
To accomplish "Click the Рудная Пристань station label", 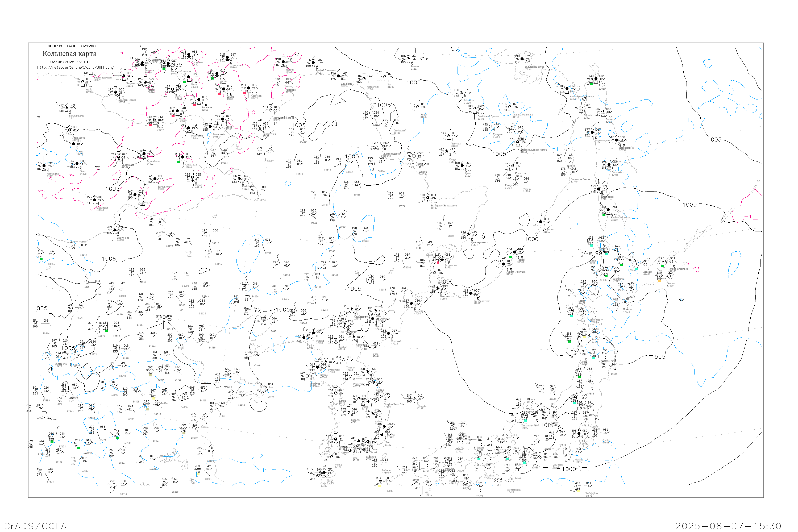I will [516, 272].
